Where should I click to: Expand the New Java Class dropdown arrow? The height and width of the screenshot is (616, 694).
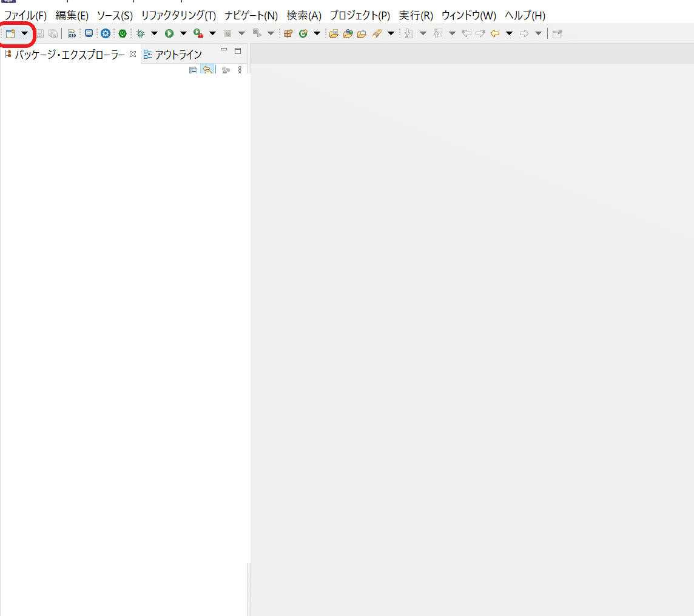point(317,33)
